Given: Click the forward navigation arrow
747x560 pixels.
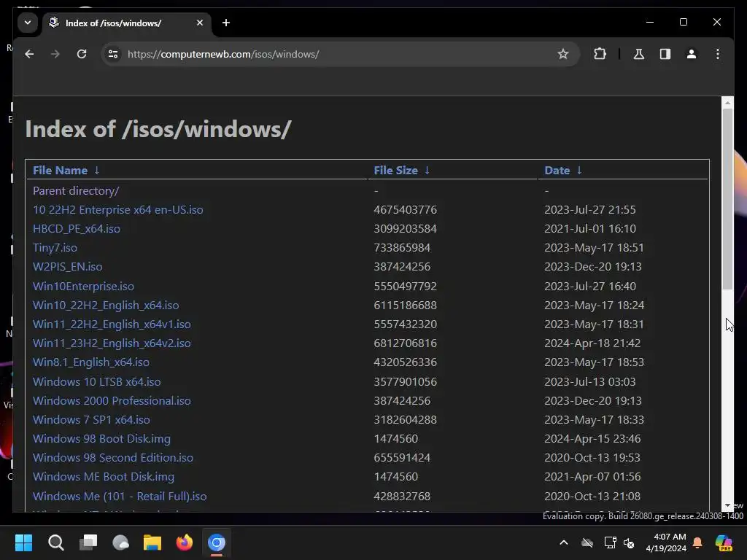Looking at the screenshot, I should pyautogui.click(x=55, y=54).
